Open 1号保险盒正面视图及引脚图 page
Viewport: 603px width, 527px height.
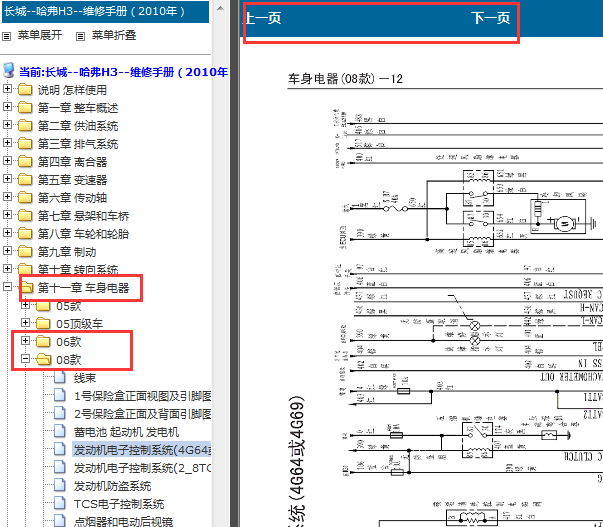[x=142, y=396]
